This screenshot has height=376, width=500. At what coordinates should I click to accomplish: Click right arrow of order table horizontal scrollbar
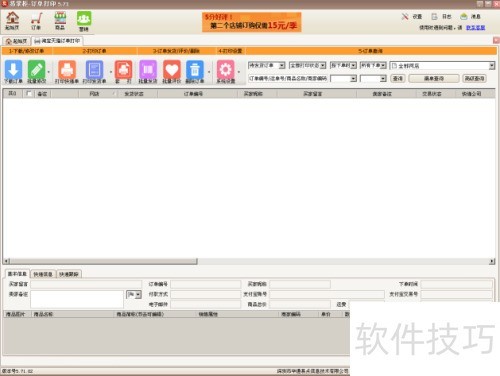[x=492, y=261]
